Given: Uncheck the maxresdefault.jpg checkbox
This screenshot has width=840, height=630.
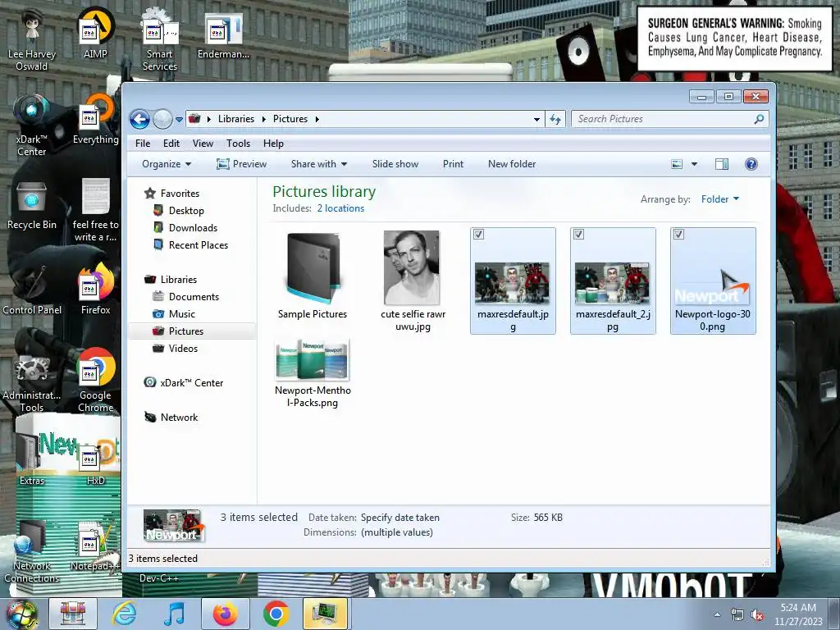Looking at the screenshot, I should [x=478, y=234].
